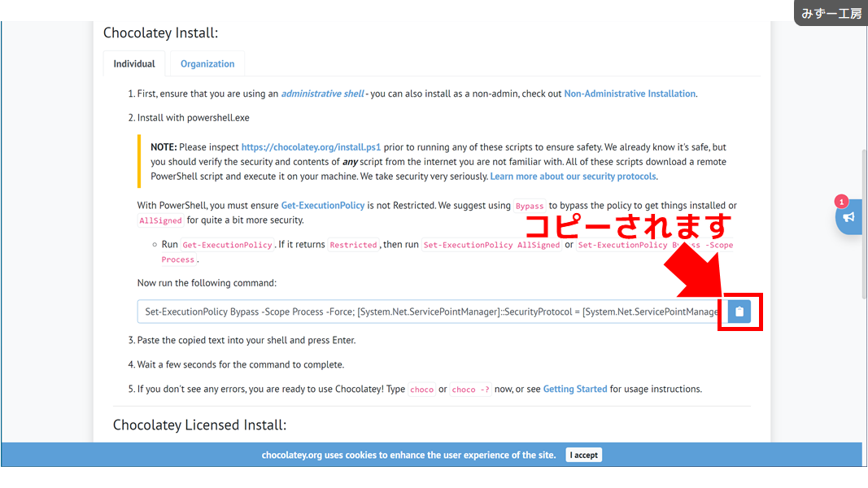Click the Chocolatey Install: heading
Image resolution: width=868 pixels, height=488 pixels.
coord(160,33)
